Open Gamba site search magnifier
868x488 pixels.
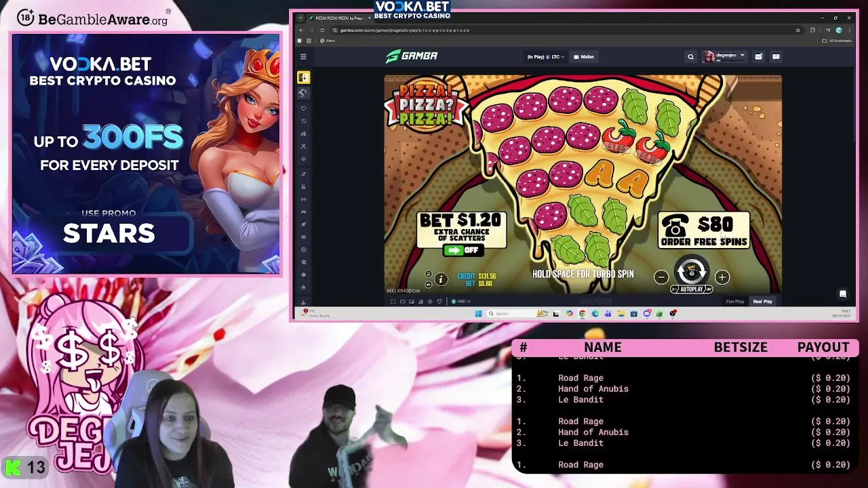[x=691, y=57]
